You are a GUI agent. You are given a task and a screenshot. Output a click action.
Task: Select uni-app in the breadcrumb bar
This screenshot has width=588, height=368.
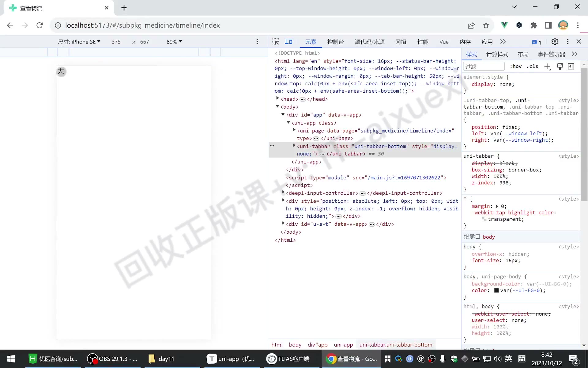[343, 345]
